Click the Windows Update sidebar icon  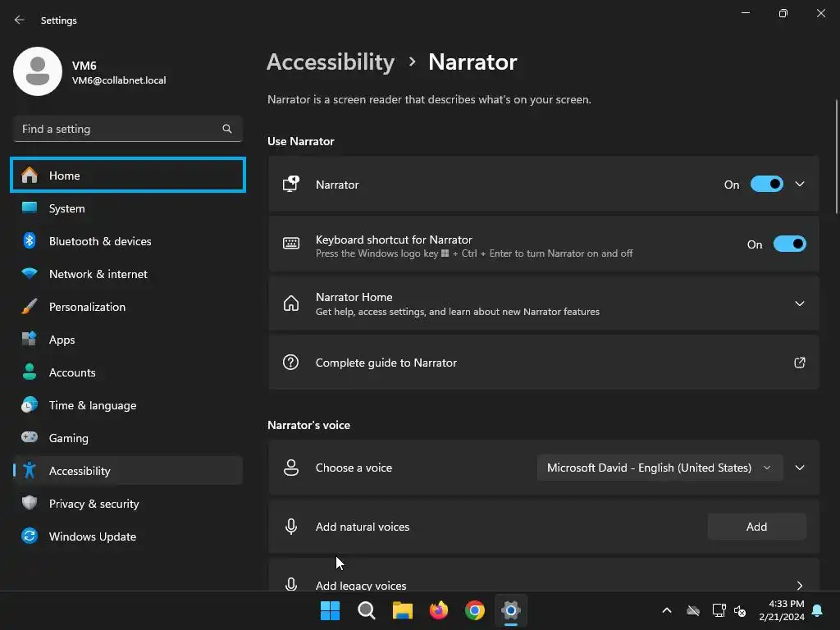[30, 536]
